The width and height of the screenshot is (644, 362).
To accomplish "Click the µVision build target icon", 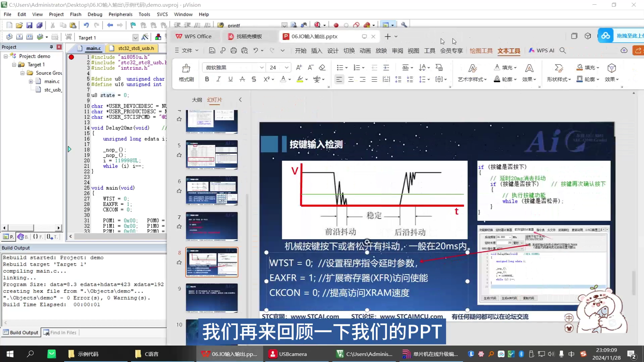I will pos(19,37).
